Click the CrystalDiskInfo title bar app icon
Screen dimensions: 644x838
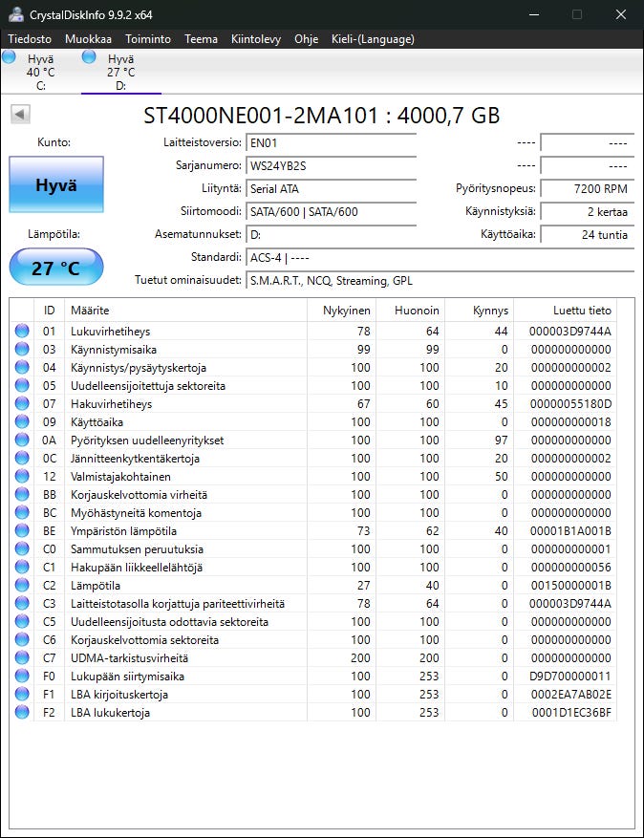point(16,14)
